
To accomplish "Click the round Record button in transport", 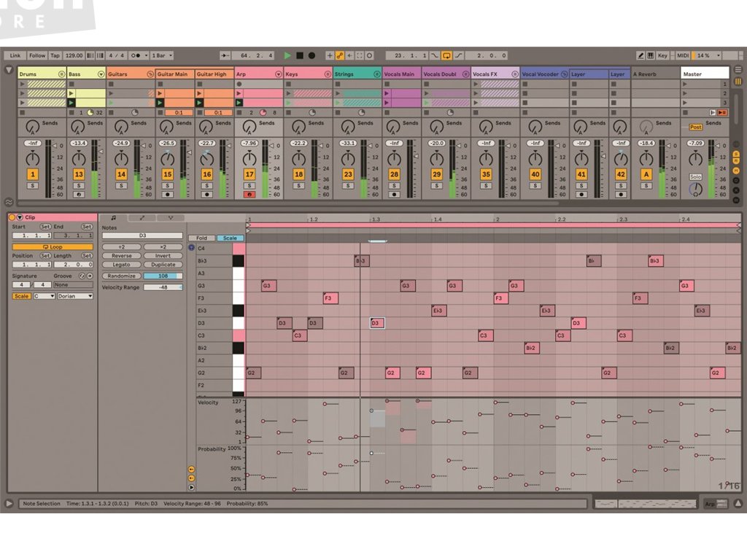I will 311,55.
